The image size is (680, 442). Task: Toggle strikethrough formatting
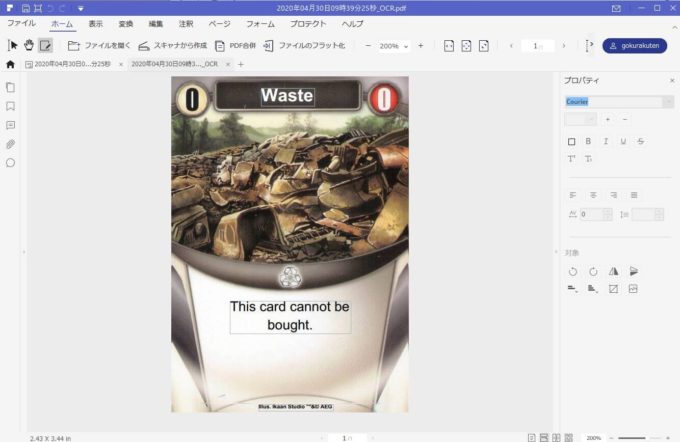pyautogui.click(x=641, y=141)
